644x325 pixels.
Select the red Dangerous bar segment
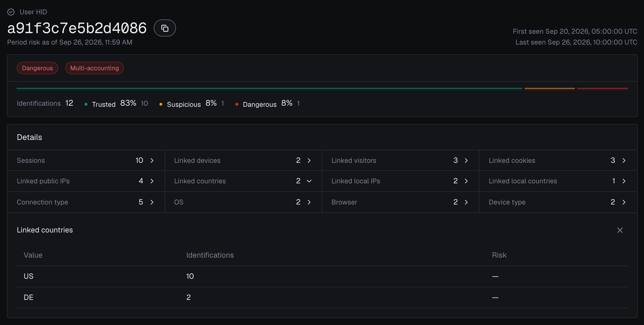(602, 89)
